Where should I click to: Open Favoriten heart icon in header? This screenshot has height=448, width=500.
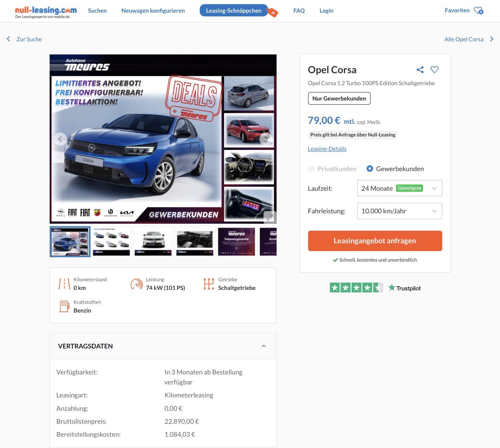(478, 11)
